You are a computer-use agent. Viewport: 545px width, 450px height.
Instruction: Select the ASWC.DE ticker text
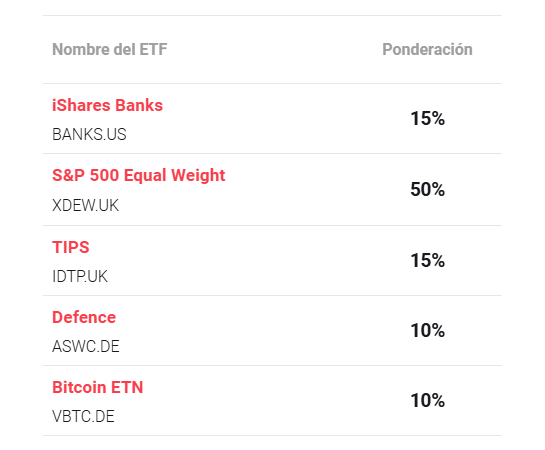86,346
